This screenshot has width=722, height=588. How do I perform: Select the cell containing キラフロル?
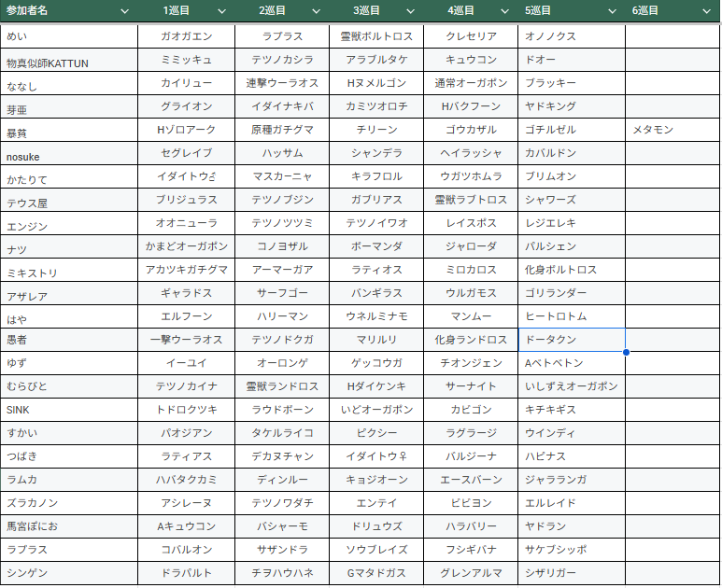(376, 176)
